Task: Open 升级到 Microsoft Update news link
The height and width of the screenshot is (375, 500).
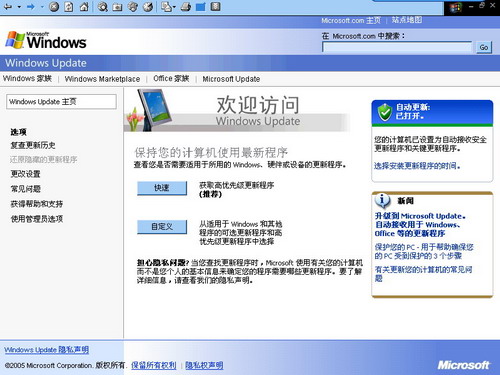Action: point(420,225)
